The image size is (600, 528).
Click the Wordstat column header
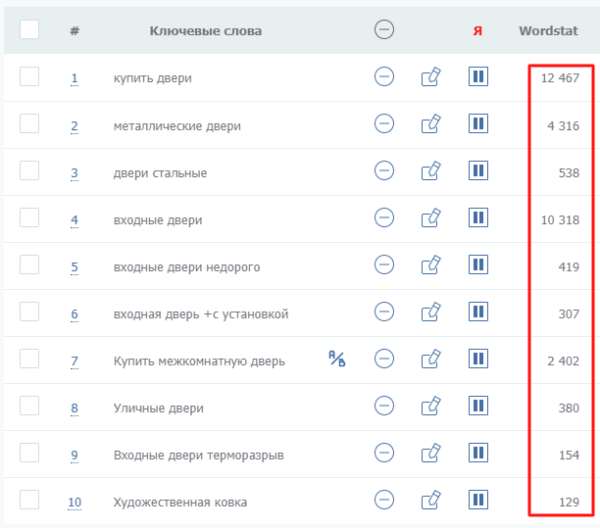point(548,31)
